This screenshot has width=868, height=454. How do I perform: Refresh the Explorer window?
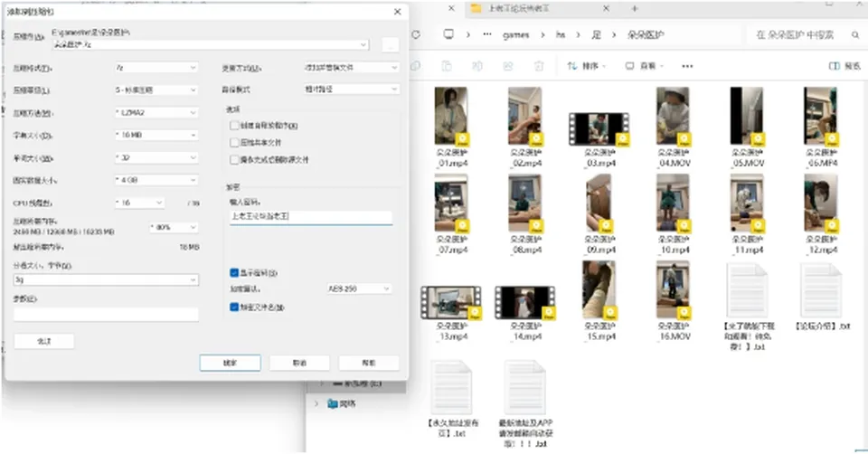(x=416, y=34)
